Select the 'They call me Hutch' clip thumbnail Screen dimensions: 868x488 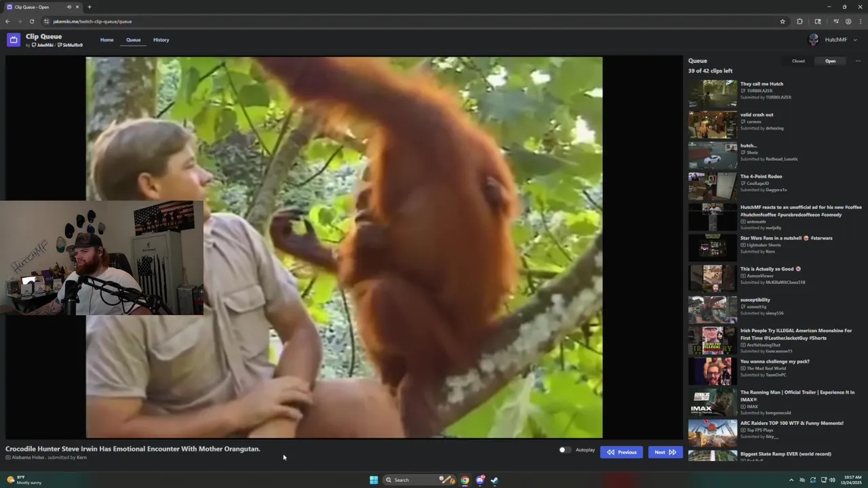coord(713,94)
